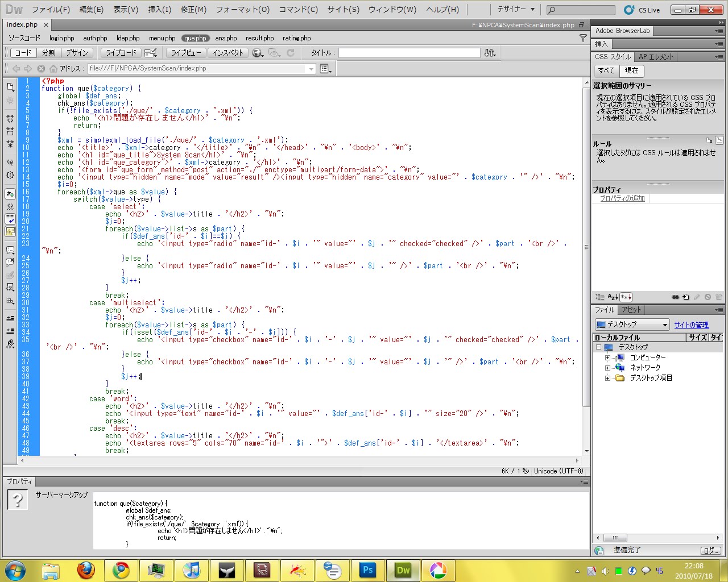Click the Attach Style Sheet link icon
Screen dimensions: 728x582
tap(675, 297)
